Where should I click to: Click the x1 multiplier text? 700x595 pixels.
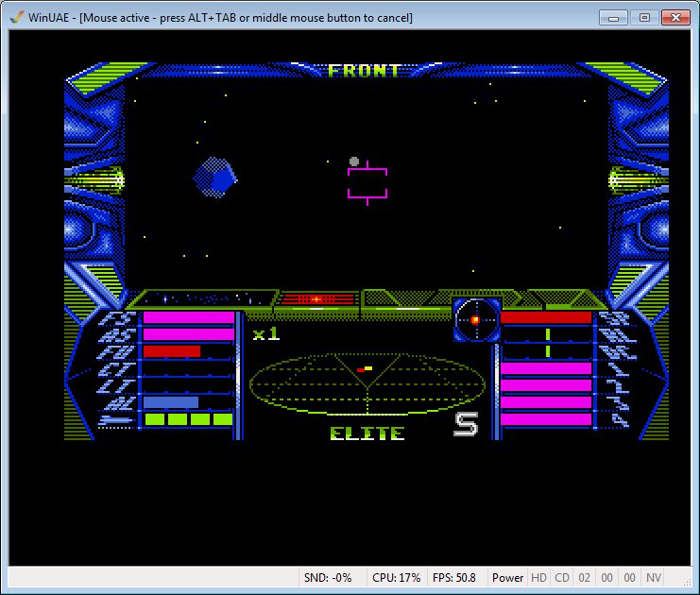[266, 334]
